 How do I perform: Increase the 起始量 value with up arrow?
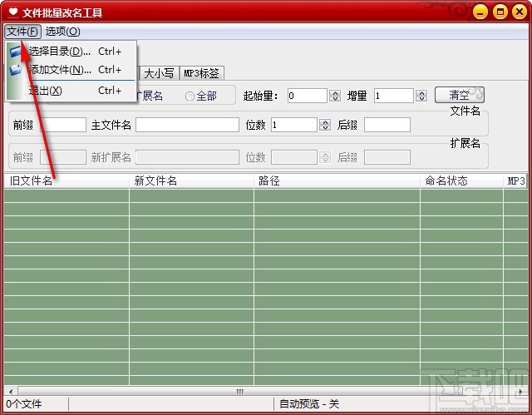coord(335,92)
